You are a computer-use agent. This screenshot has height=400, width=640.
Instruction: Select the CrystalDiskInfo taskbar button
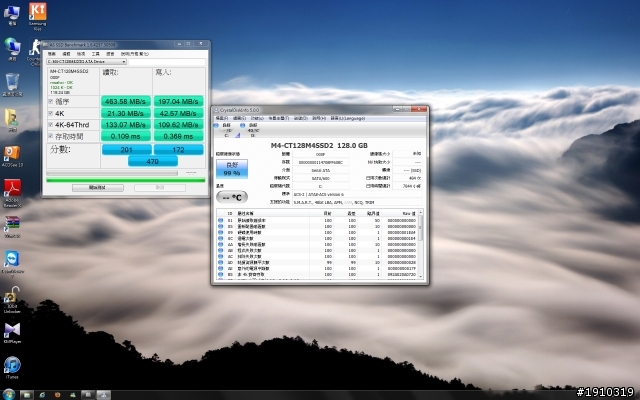coord(103,395)
